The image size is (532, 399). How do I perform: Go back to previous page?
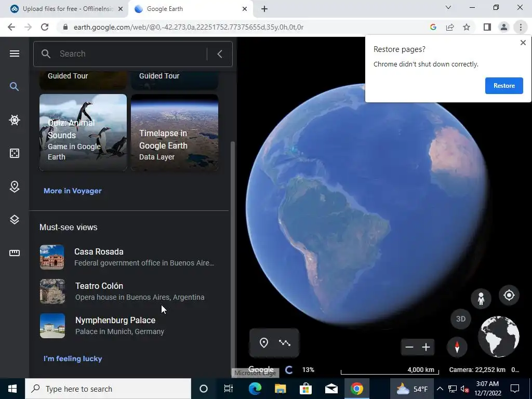11,27
